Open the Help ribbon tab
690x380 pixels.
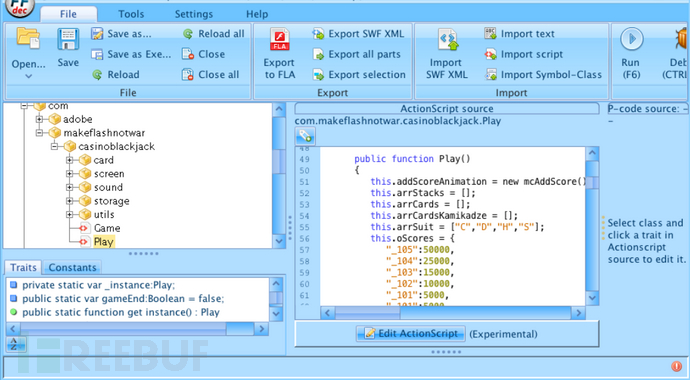point(257,14)
